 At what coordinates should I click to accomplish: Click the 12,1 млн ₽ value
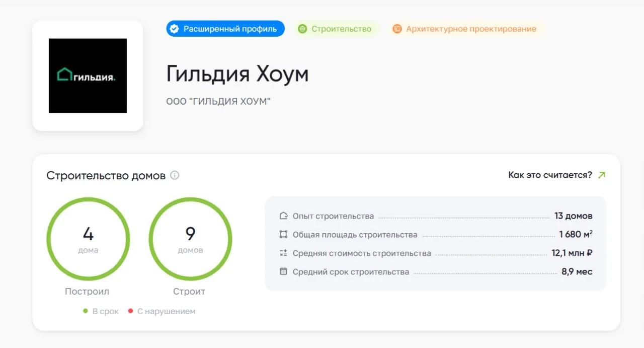(x=572, y=253)
